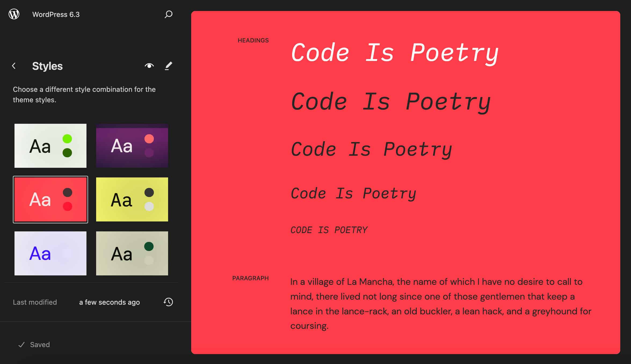Viewport: 631px width, 364px height.
Task: Select the purple style variation as active
Action: (x=132, y=146)
